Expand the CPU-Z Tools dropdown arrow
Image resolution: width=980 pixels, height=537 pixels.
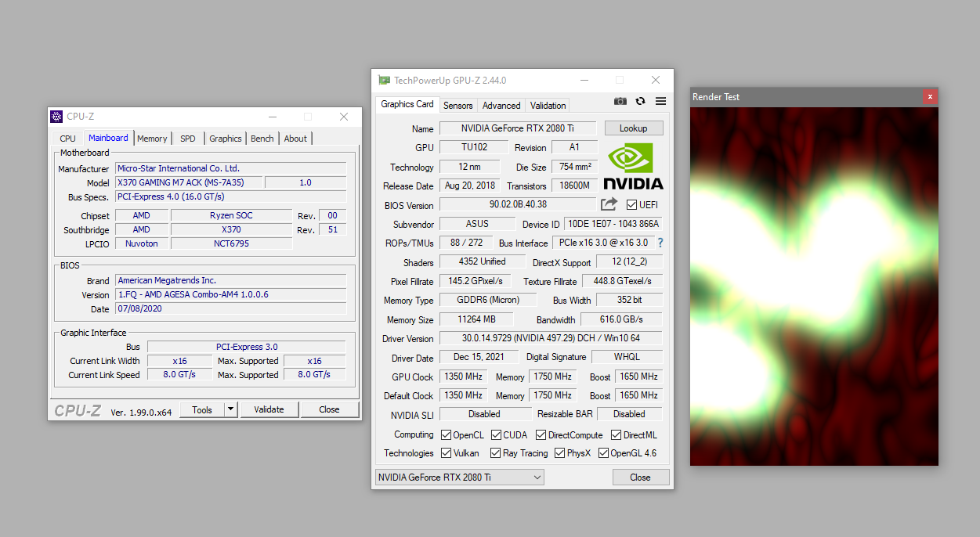point(230,409)
